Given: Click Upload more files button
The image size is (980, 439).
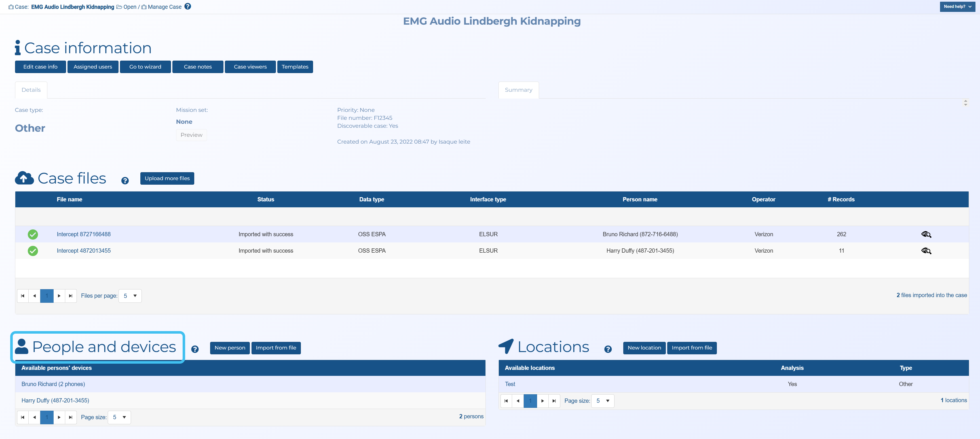Looking at the screenshot, I should pos(167,178).
